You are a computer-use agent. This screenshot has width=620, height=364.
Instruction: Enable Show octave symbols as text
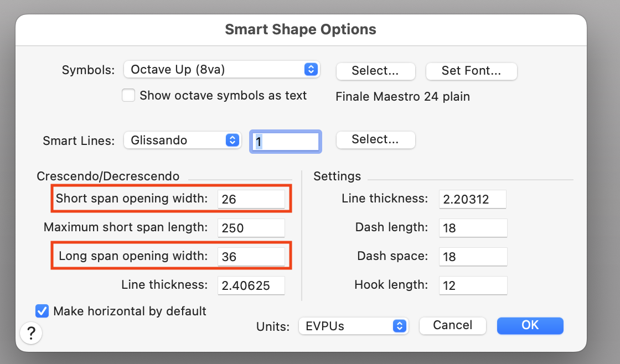click(x=128, y=96)
